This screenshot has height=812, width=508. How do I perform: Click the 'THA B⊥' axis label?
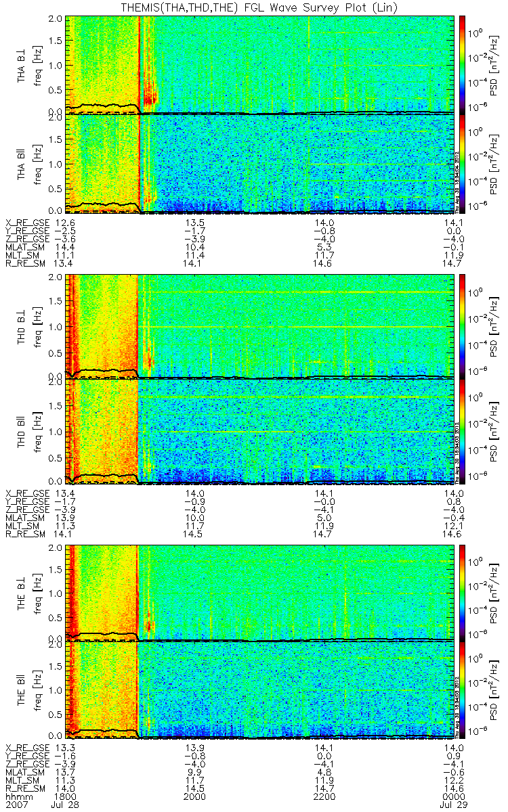(22, 64)
